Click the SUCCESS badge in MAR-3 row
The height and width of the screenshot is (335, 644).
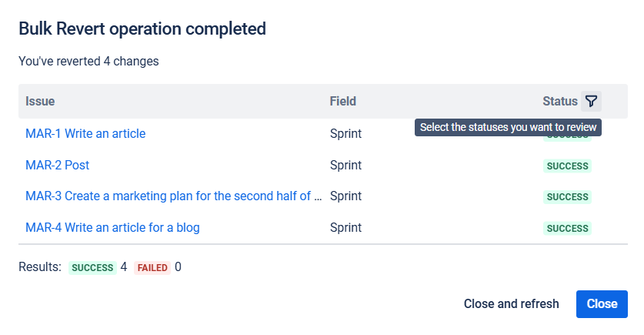[567, 197]
